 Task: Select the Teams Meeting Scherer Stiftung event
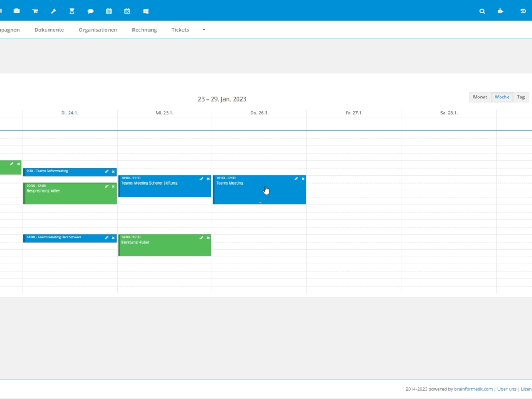tap(160, 187)
